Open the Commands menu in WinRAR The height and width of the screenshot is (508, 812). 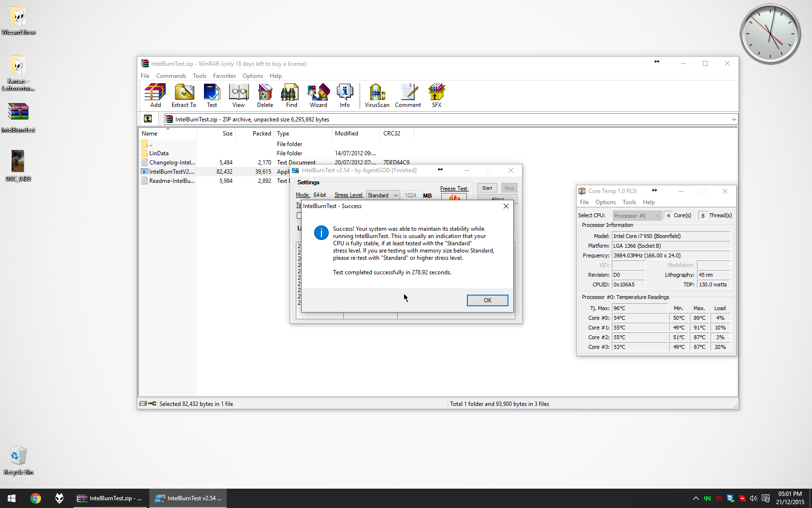(171, 76)
